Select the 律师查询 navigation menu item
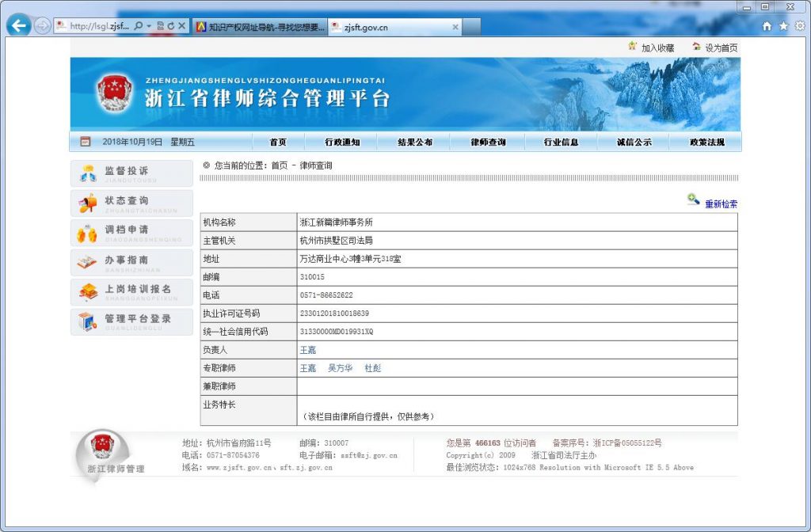811x532 pixels. point(488,142)
